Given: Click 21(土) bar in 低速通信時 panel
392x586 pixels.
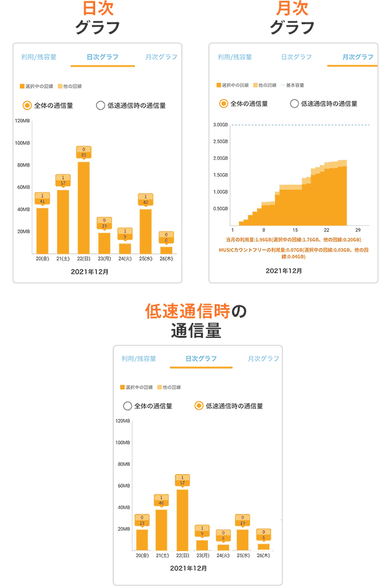Looking at the screenshot, I should [161, 530].
